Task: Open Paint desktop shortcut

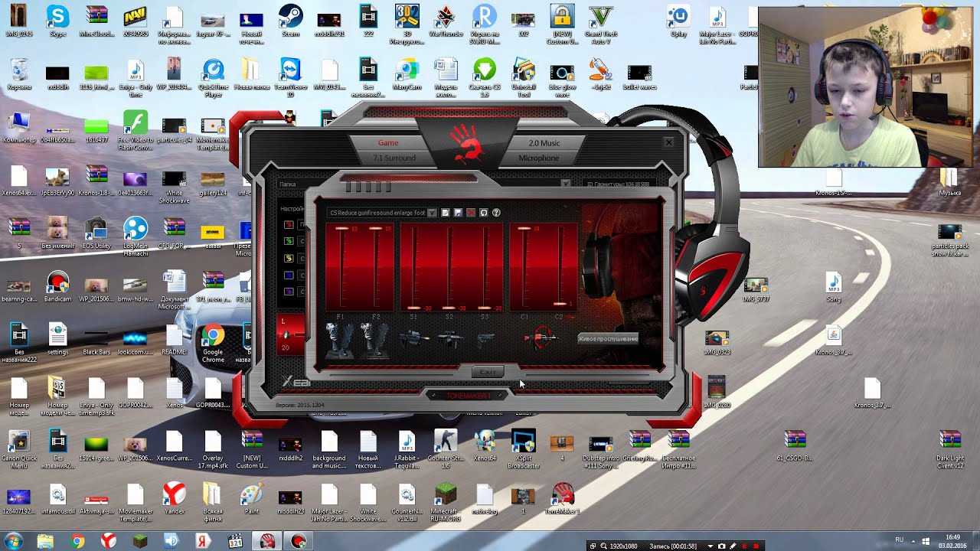Action: tap(252, 497)
